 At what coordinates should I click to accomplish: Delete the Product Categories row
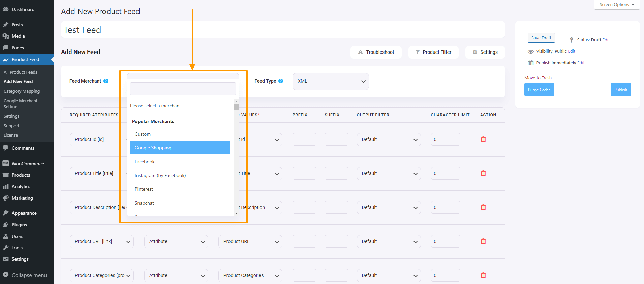tap(483, 275)
